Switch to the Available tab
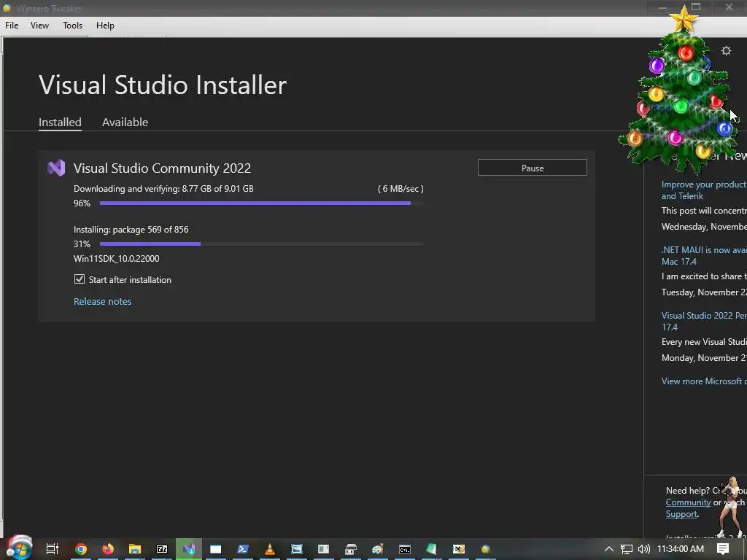The height and width of the screenshot is (560, 747). pos(125,122)
